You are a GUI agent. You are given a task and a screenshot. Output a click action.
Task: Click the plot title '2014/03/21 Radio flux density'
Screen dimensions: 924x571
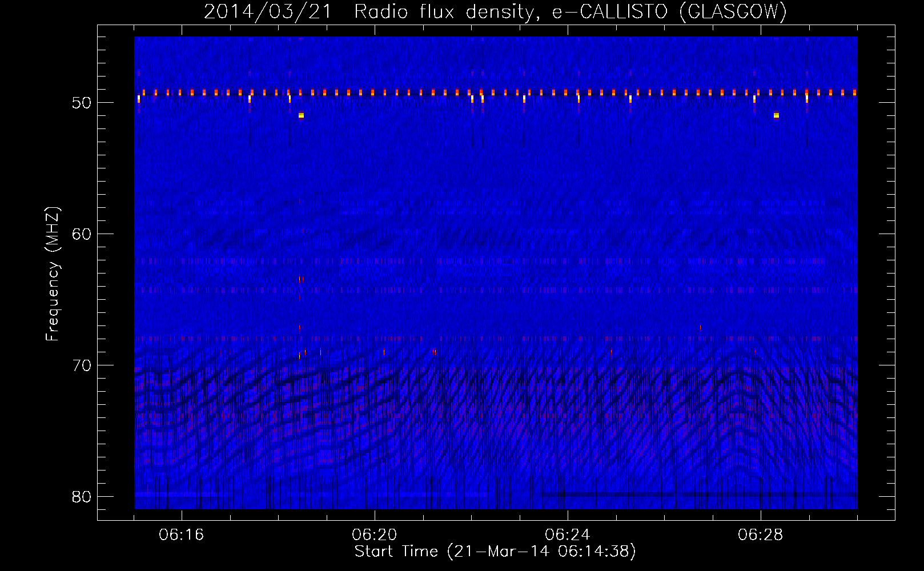pos(372,11)
